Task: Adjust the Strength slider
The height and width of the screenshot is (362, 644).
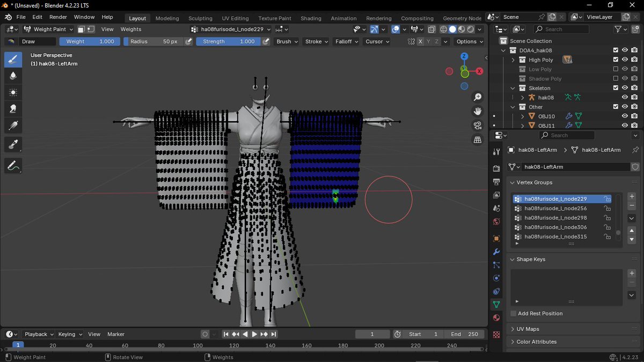Action: [x=228, y=41]
